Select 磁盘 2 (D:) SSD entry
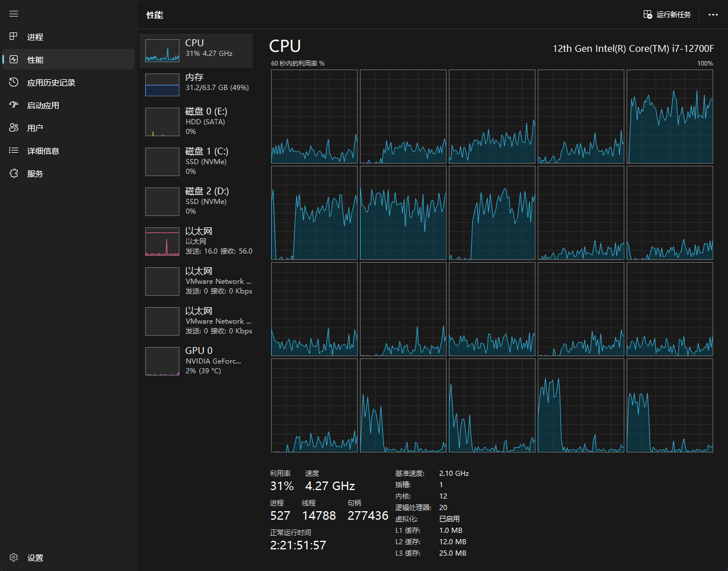This screenshot has height=571, width=728. pos(196,201)
